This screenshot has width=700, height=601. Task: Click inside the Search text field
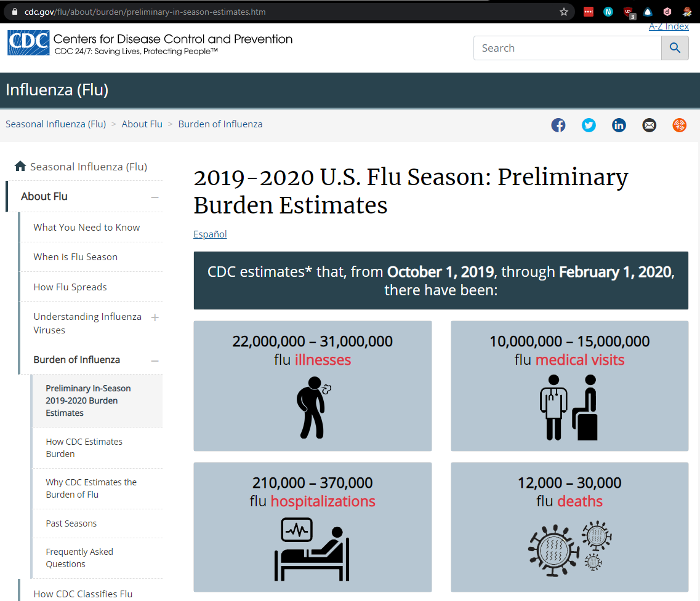click(567, 48)
